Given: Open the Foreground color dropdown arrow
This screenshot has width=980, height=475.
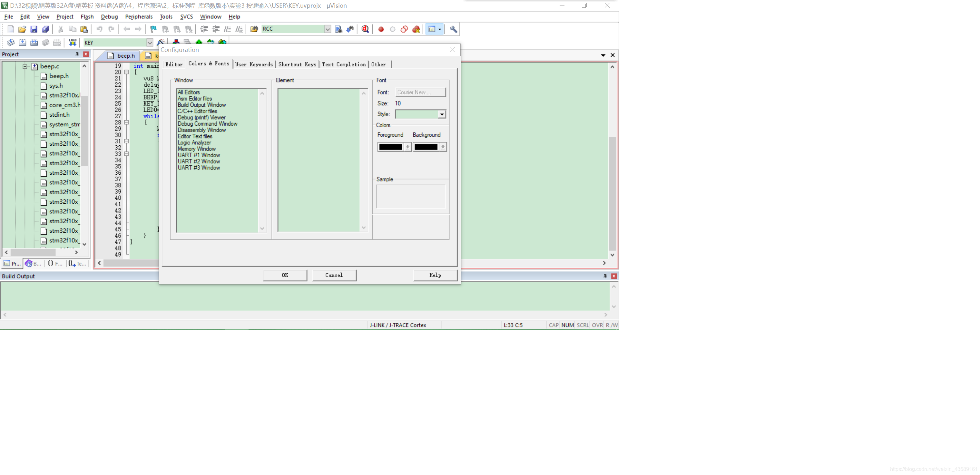Looking at the screenshot, I should (407, 147).
